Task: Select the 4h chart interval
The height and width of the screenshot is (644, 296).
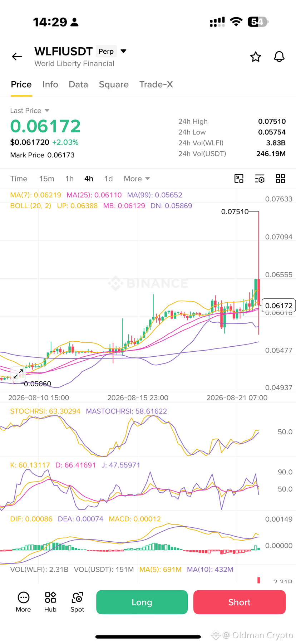Action: [89, 179]
